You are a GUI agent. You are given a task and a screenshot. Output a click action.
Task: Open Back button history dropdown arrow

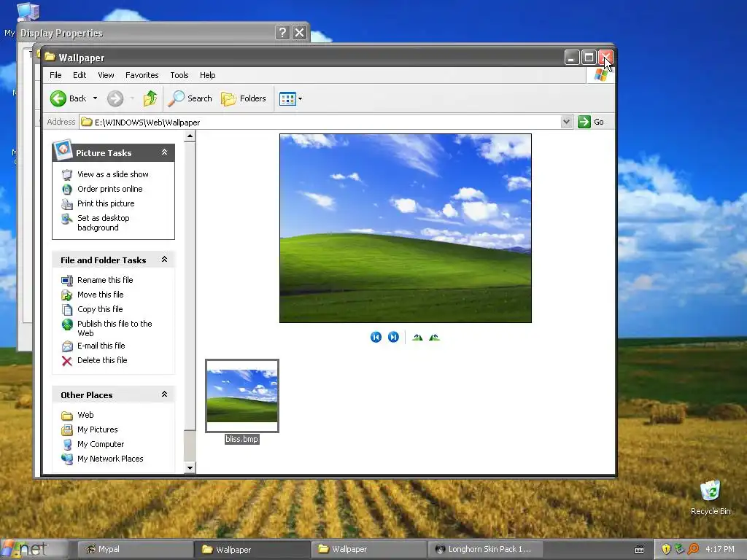point(96,98)
